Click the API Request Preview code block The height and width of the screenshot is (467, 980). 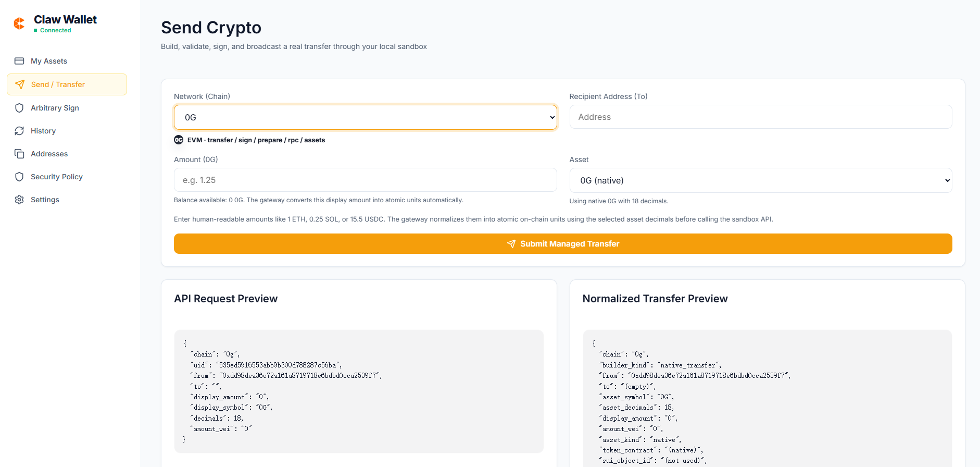point(359,391)
